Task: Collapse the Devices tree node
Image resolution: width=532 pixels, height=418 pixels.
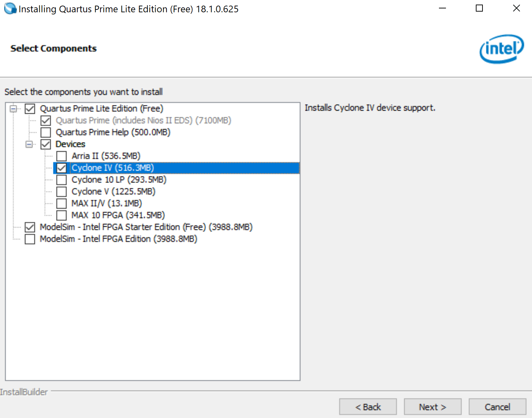Action: (x=29, y=144)
